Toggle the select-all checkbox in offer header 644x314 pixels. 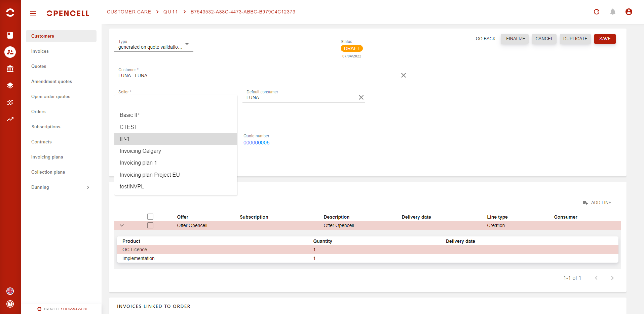[x=150, y=217]
